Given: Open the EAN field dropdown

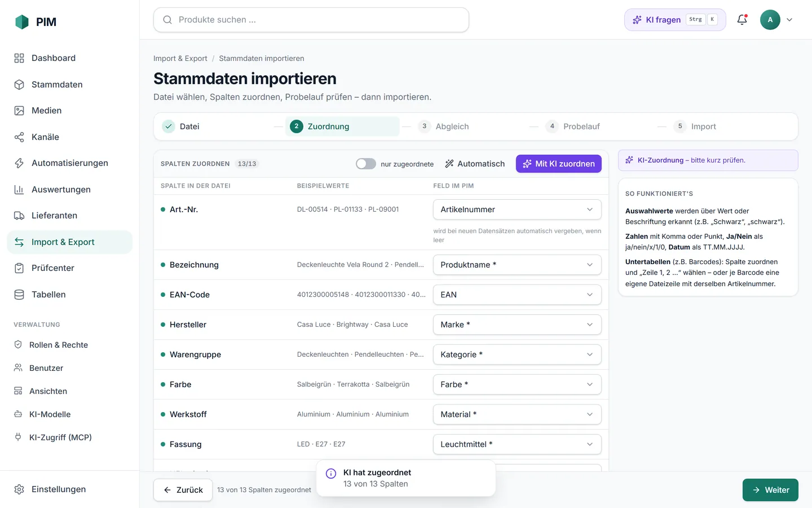Looking at the screenshot, I should (517, 295).
